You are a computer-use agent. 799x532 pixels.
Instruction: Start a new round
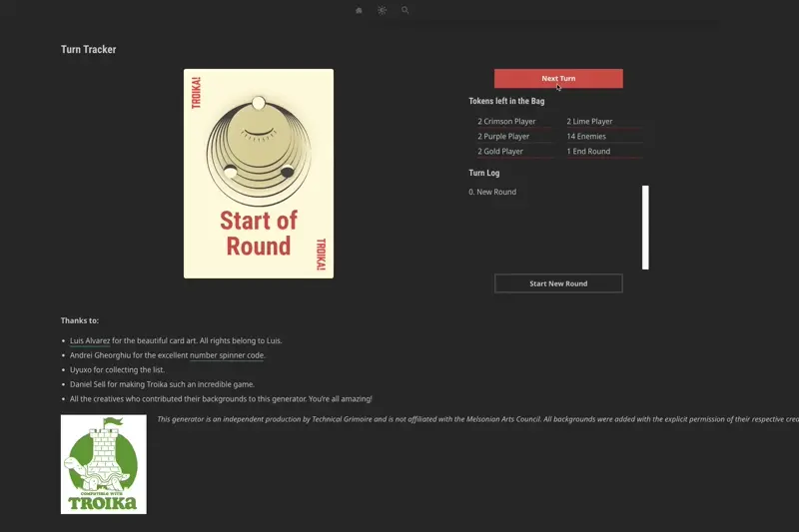click(x=558, y=283)
